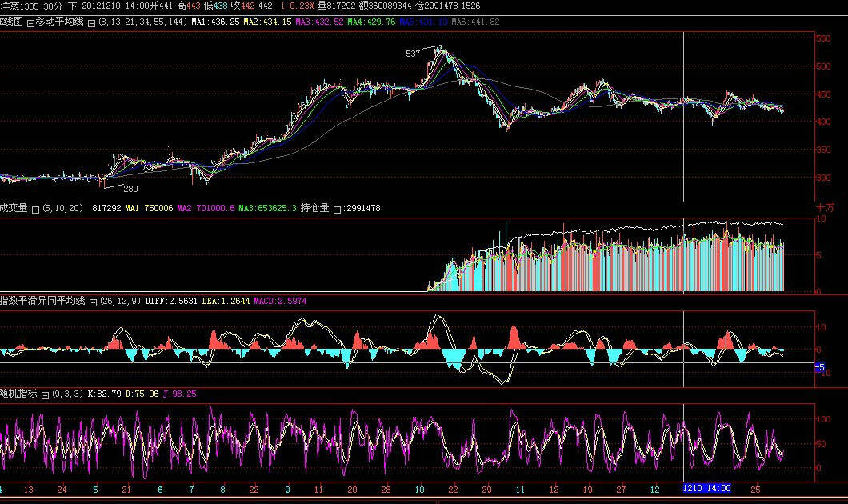The width and height of the screenshot is (848, 504).
Task: Click the volume parameters (5,10,20)
Action: (x=64, y=208)
